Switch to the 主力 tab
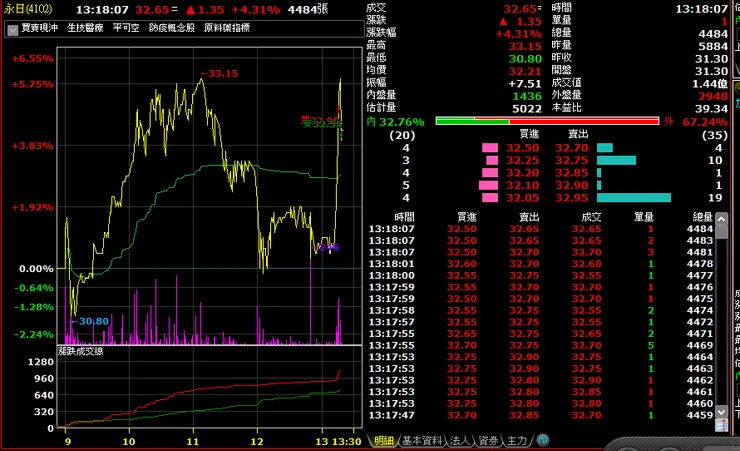 click(517, 441)
